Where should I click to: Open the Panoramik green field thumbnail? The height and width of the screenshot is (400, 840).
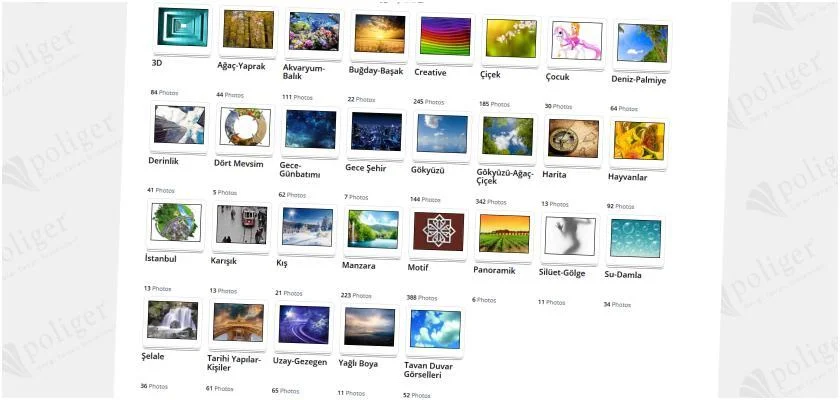[x=505, y=235]
